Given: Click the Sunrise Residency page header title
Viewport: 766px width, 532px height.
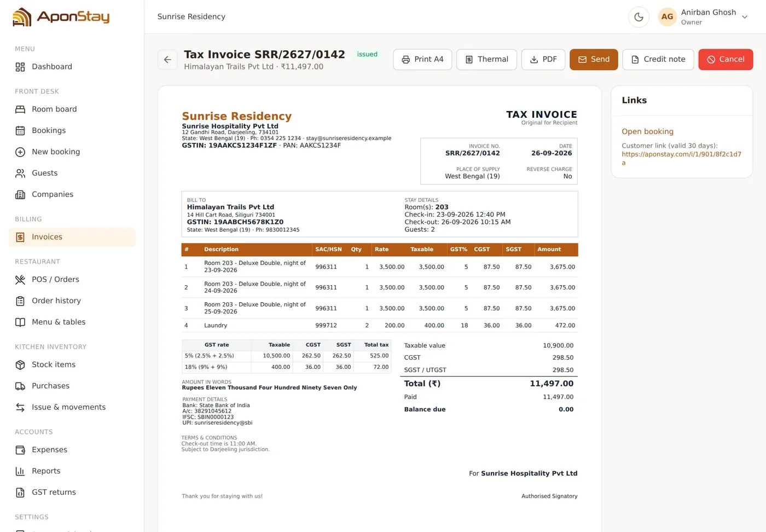Looking at the screenshot, I should pos(191,17).
